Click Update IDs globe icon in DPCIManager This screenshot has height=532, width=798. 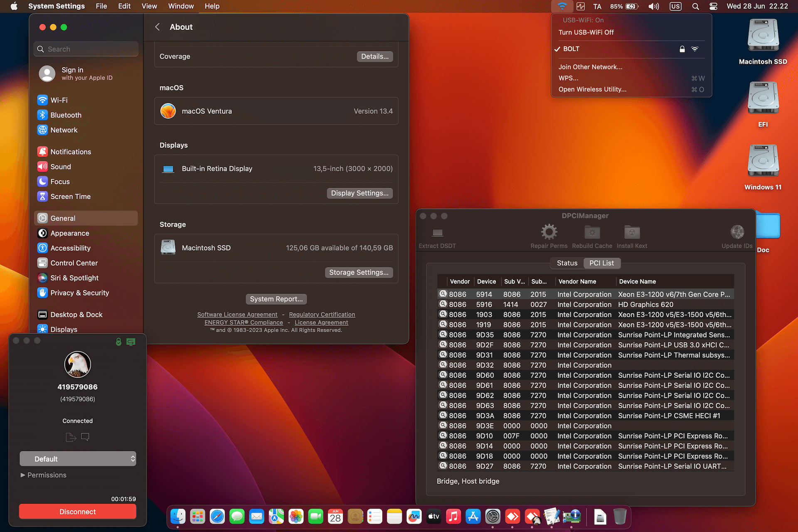[x=737, y=232]
